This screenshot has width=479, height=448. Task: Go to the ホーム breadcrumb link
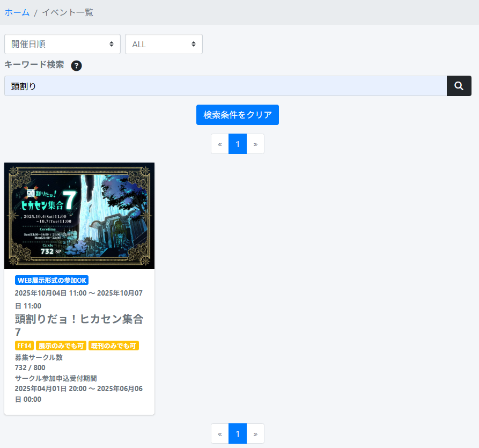[x=17, y=12]
